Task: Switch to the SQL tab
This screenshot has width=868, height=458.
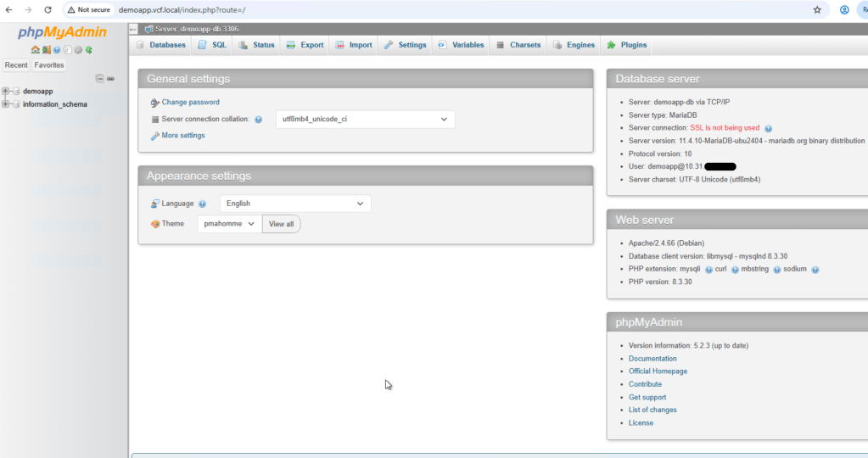Action: point(212,45)
